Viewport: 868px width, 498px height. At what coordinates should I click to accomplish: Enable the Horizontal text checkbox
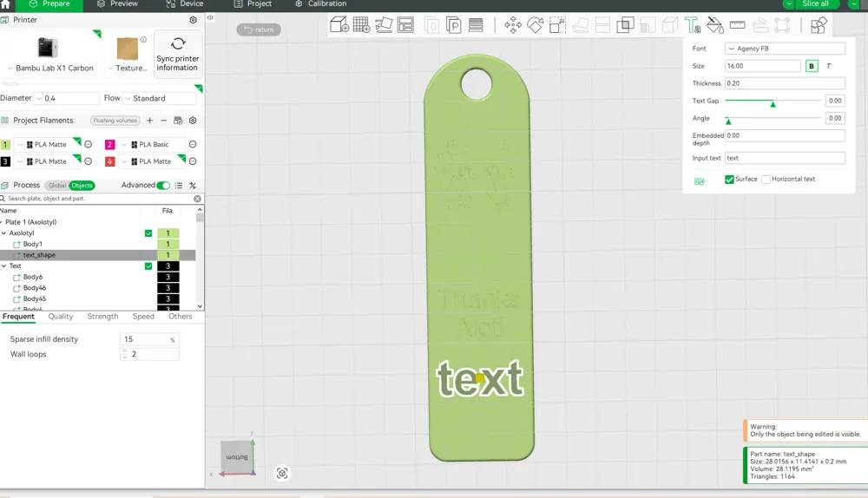click(766, 180)
